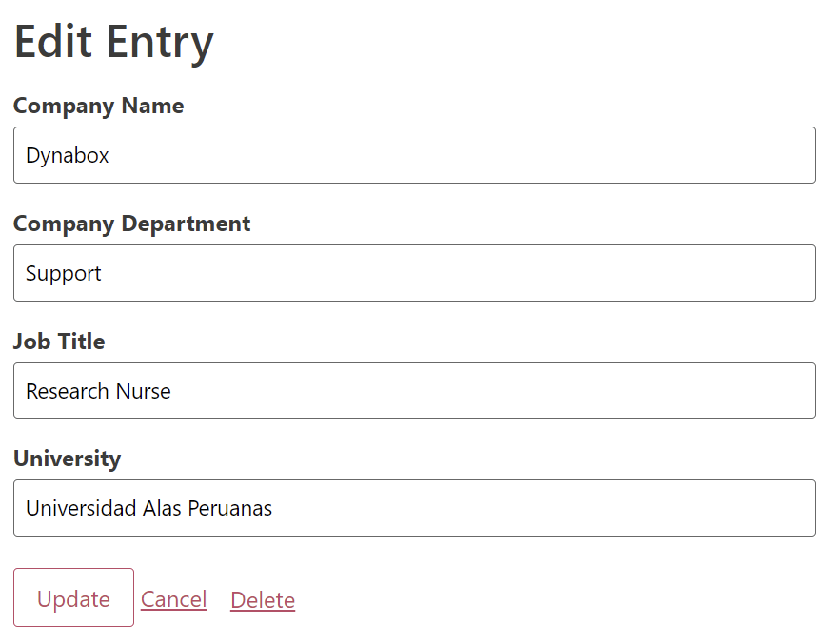The height and width of the screenshot is (644, 830).
Task: Click the Company Name input field
Action: pyautogui.click(x=414, y=155)
